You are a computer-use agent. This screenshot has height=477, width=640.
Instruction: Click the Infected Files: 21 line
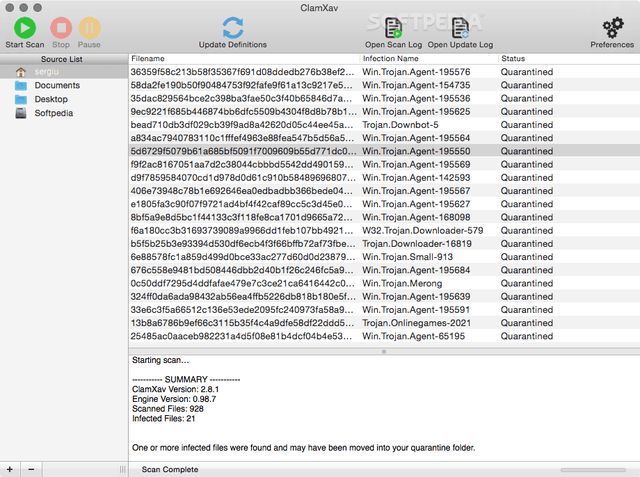click(163, 418)
